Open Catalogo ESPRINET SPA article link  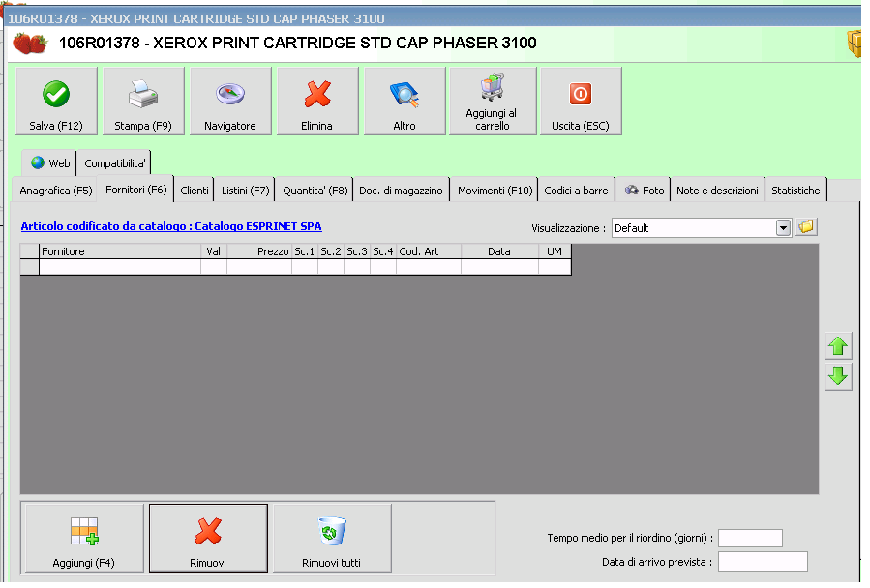click(171, 226)
